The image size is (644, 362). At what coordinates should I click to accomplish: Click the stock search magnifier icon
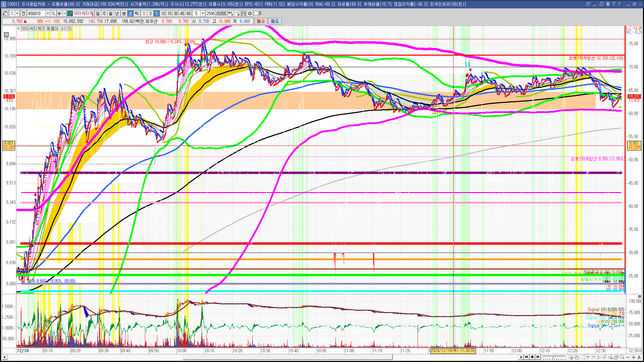click(53, 13)
